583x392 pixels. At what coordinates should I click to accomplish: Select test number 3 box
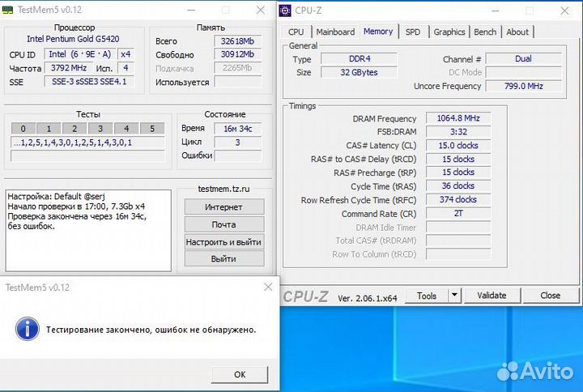(x=100, y=129)
